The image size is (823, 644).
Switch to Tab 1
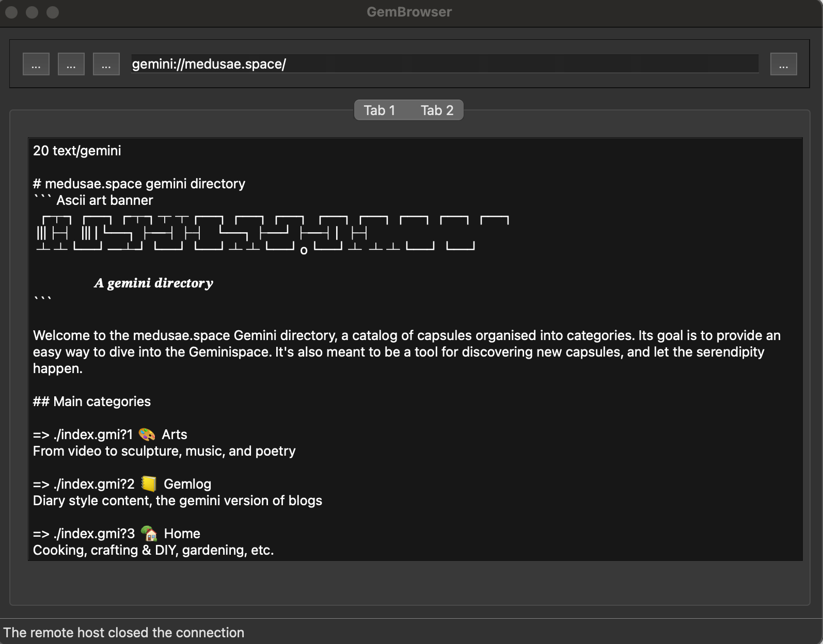(x=379, y=110)
